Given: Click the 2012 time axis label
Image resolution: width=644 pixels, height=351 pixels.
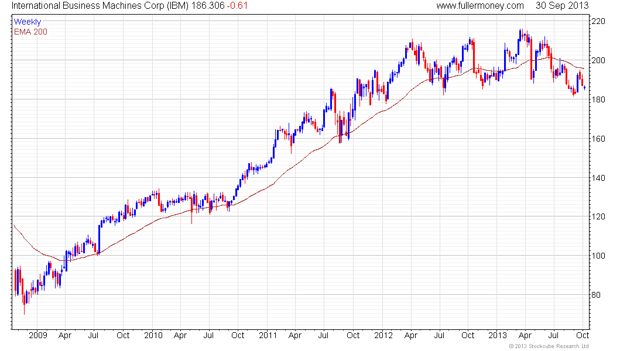Looking at the screenshot, I should (383, 335).
